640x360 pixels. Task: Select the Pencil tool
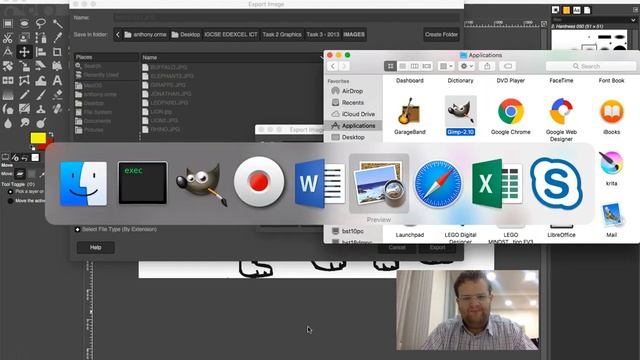click(24, 95)
